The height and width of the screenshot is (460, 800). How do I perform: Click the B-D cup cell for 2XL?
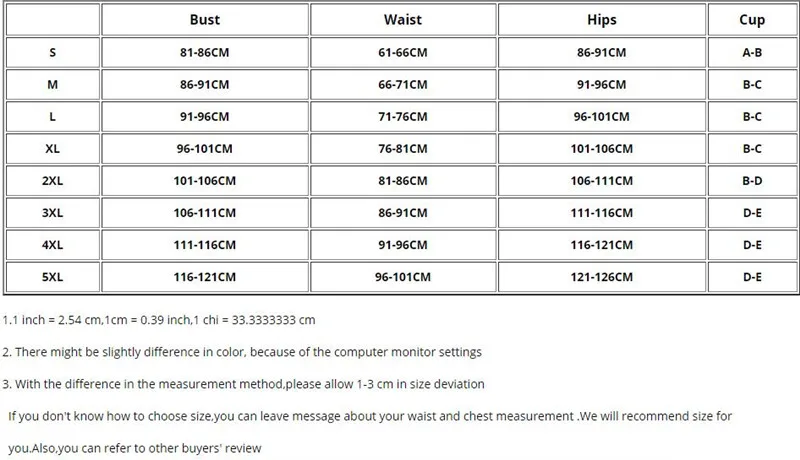tap(752, 181)
